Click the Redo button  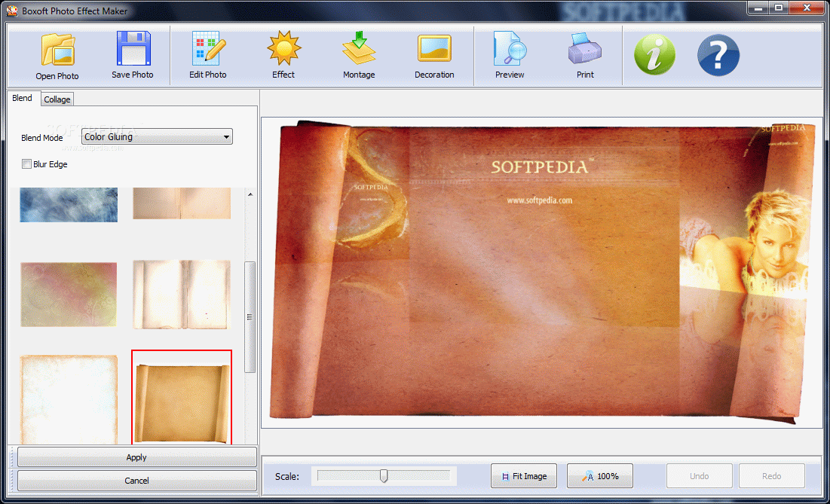pyautogui.click(x=772, y=476)
